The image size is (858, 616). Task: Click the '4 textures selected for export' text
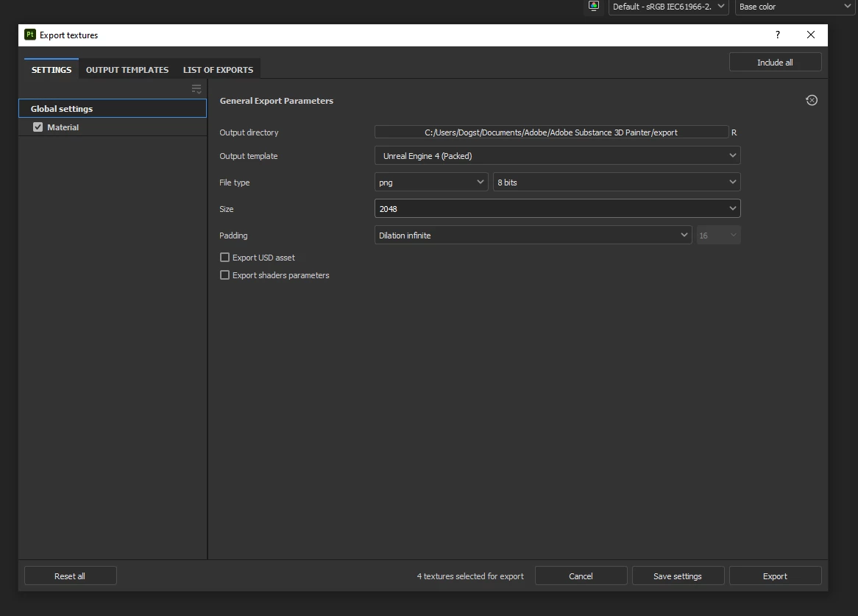point(470,576)
